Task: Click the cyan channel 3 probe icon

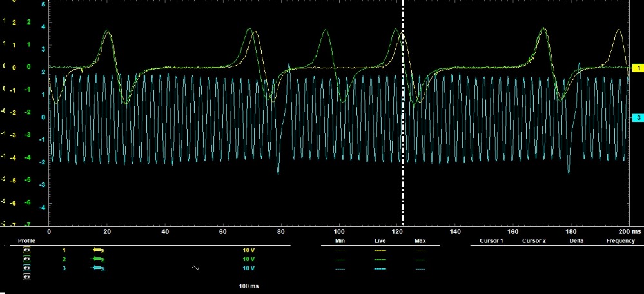Action: coord(97,268)
